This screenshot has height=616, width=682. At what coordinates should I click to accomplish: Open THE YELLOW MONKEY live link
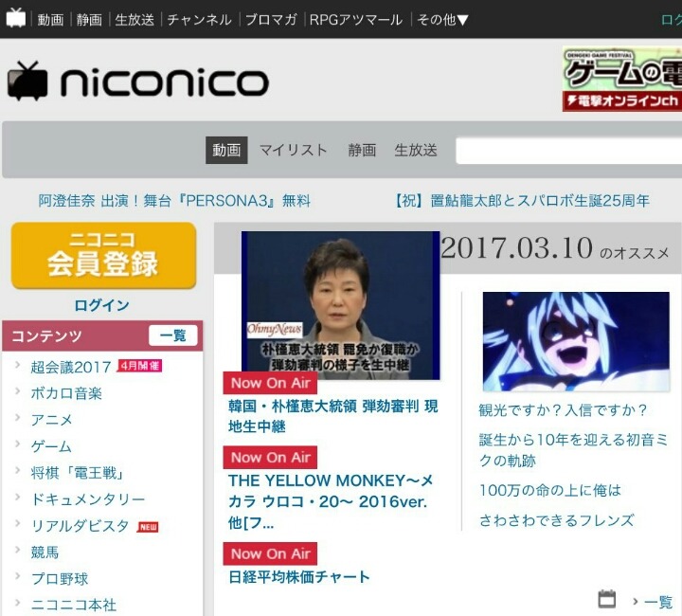pos(331,501)
